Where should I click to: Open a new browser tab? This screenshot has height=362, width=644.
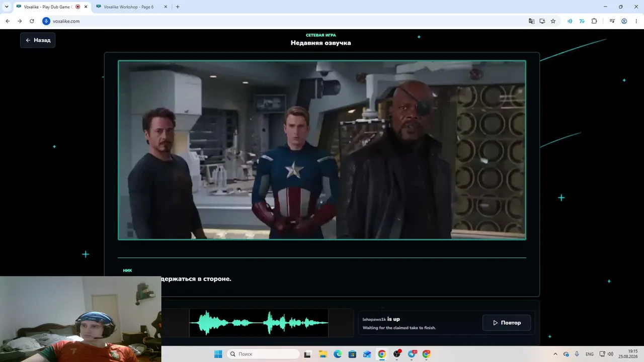click(178, 7)
